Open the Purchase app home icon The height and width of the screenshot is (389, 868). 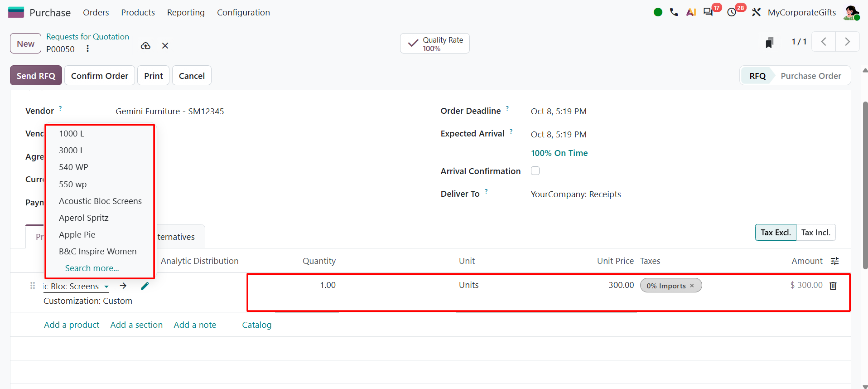click(x=16, y=12)
